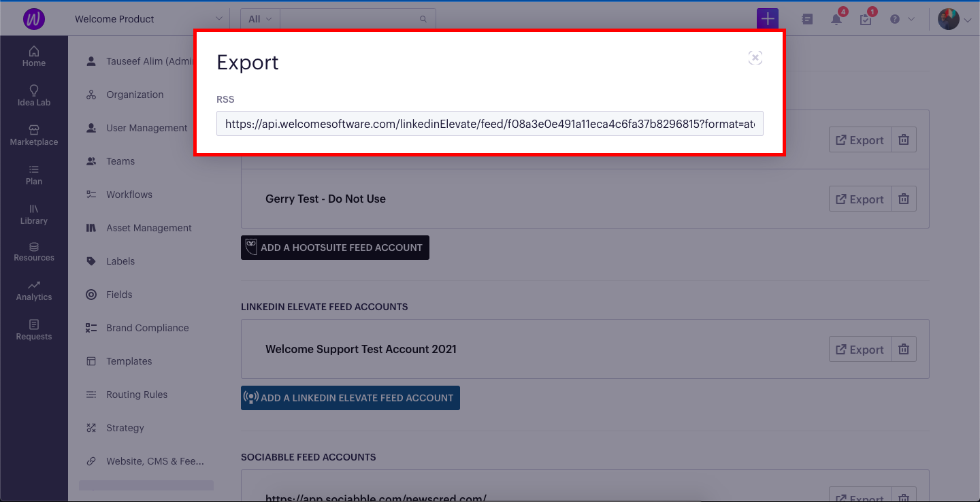
Task: Open Analytics in sidebar
Action: click(x=34, y=290)
